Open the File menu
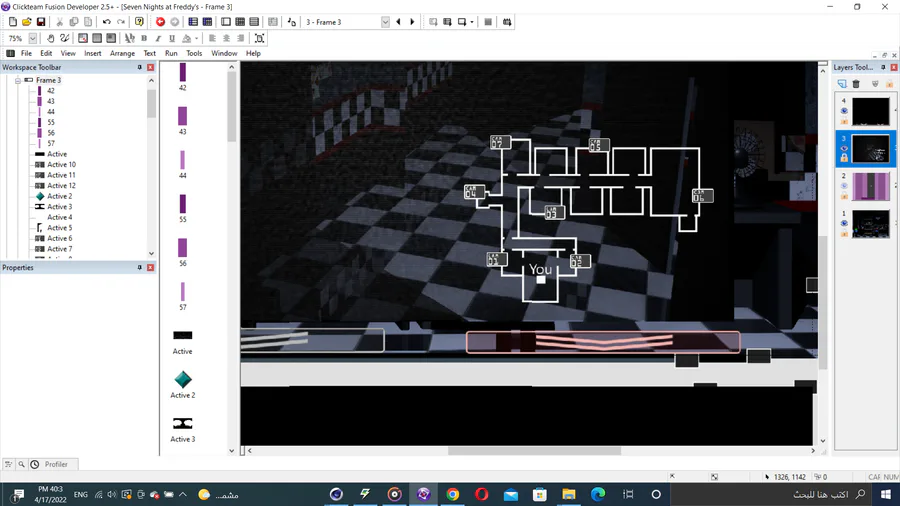The image size is (900, 506). pos(26,53)
